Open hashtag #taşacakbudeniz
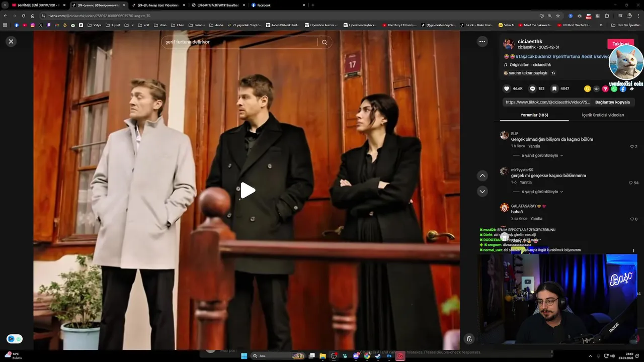This screenshot has width=644, height=362. pos(533,57)
